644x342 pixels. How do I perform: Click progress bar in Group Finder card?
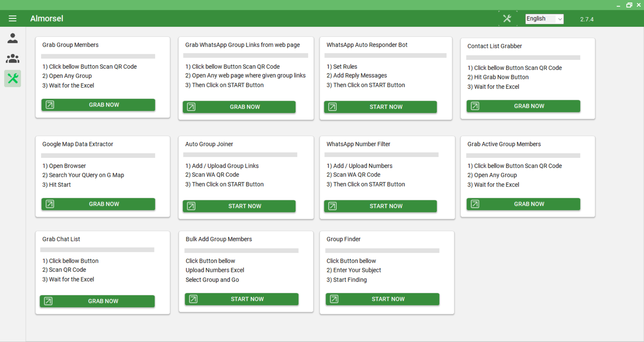click(382, 251)
